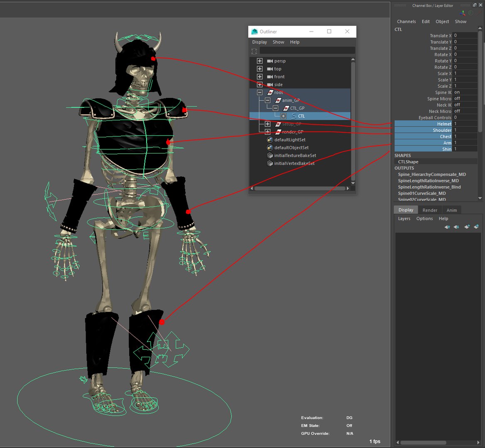485x448 pixels.
Task: Expand the top camera node
Action: (260, 69)
